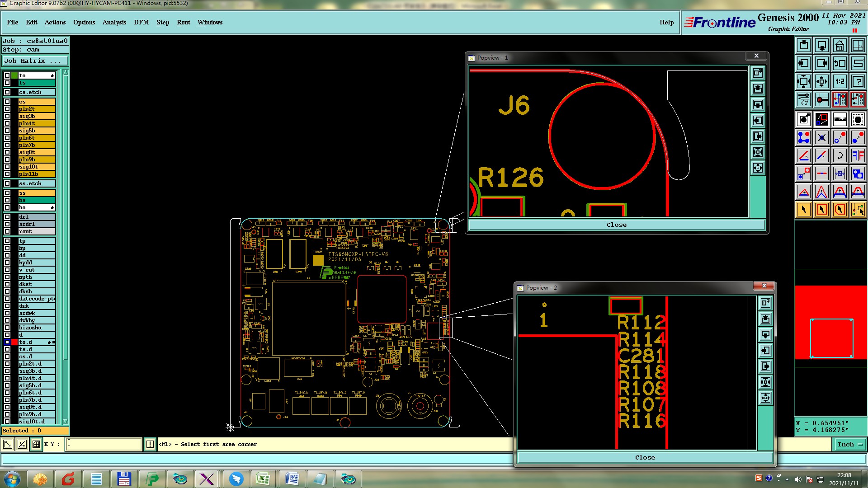Select the ruler measure tool
The width and height of the screenshot is (868, 488).
click(840, 119)
